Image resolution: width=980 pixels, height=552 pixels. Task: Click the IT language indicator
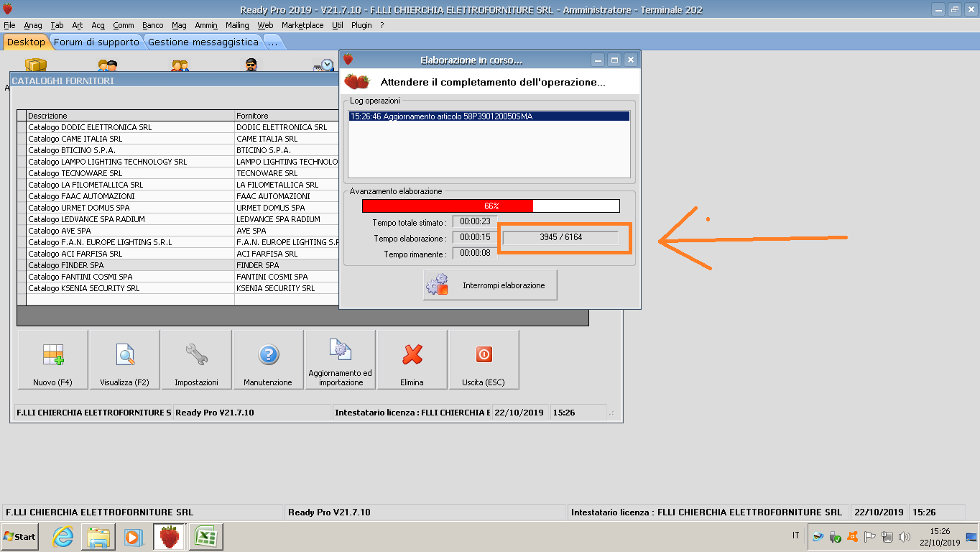(795, 535)
